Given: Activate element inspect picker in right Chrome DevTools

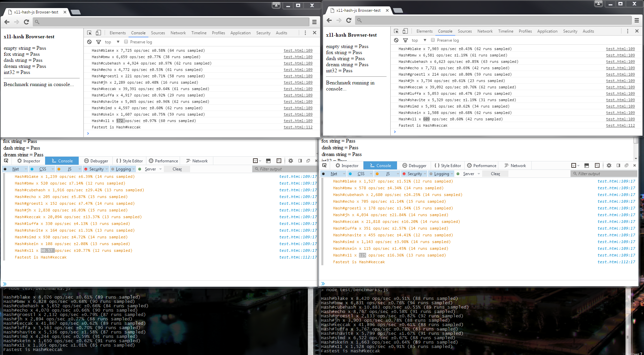Looking at the screenshot, I should (x=396, y=31).
